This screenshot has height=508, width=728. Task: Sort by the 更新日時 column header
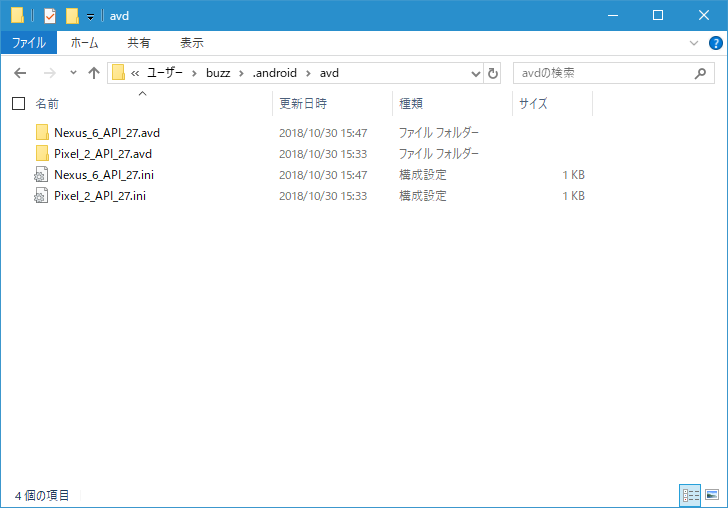click(x=303, y=103)
